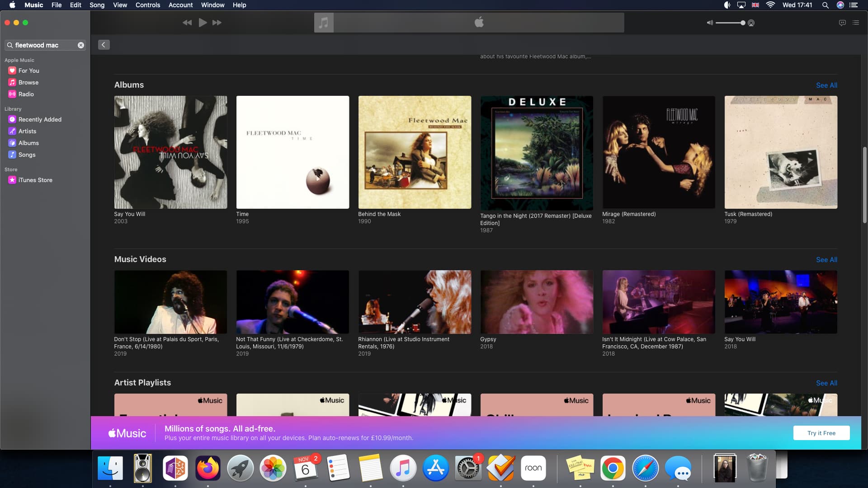This screenshot has height=488, width=868.
Task: Select Songs in the library
Action: point(26,155)
